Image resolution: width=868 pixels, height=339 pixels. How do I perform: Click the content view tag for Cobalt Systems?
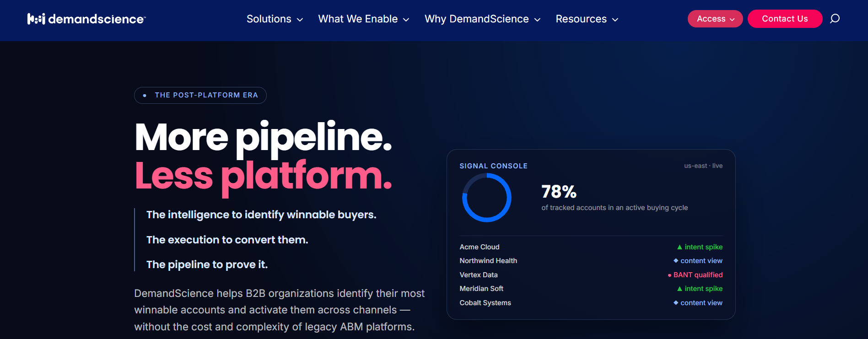pos(698,303)
